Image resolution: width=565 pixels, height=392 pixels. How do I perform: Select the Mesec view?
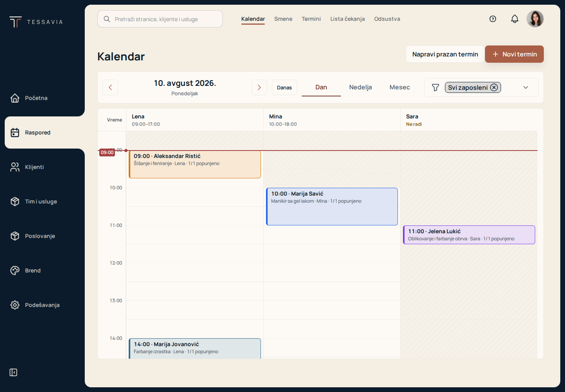point(400,87)
